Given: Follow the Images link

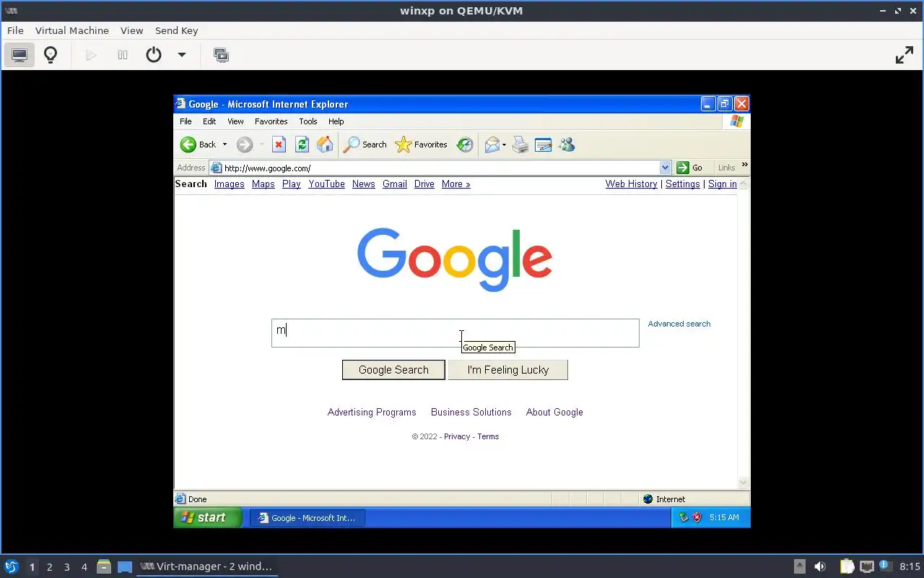Looking at the screenshot, I should point(230,184).
